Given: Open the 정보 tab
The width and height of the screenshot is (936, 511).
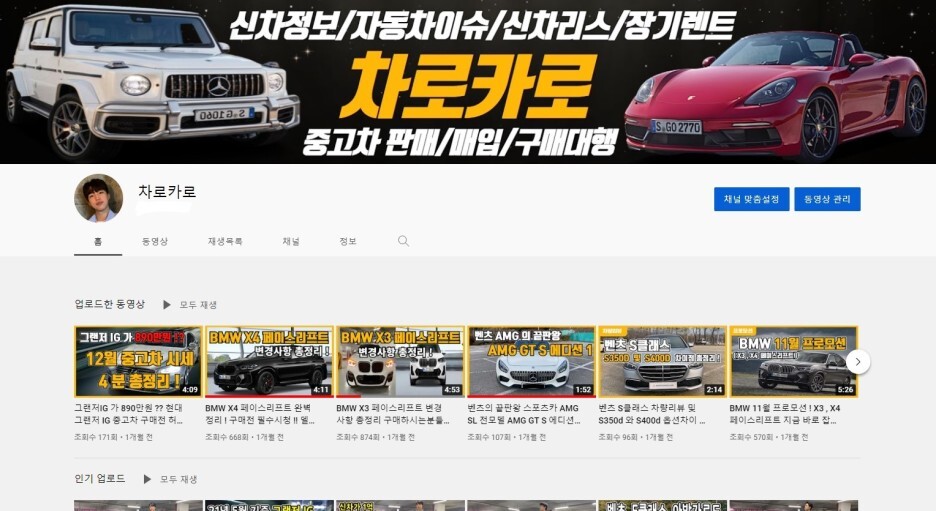Looking at the screenshot, I should pos(348,241).
